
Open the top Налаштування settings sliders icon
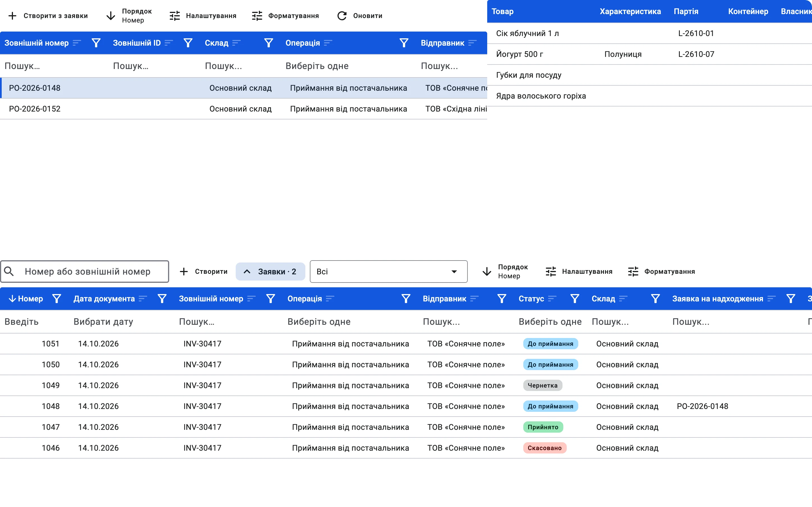point(175,16)
